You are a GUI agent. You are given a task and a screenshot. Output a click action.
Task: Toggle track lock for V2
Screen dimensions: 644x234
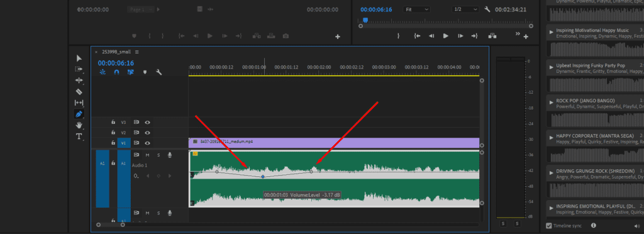[x=113, y=133]
